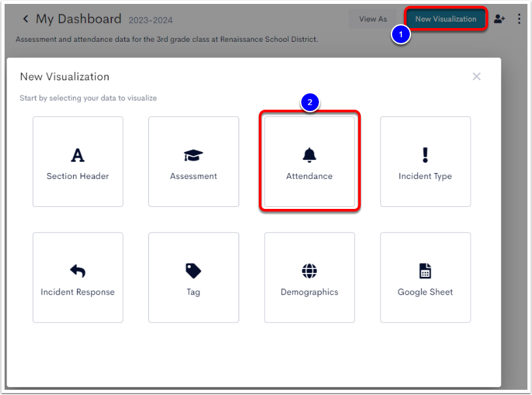Select the Demographics globe icon

tap(309, 271)
